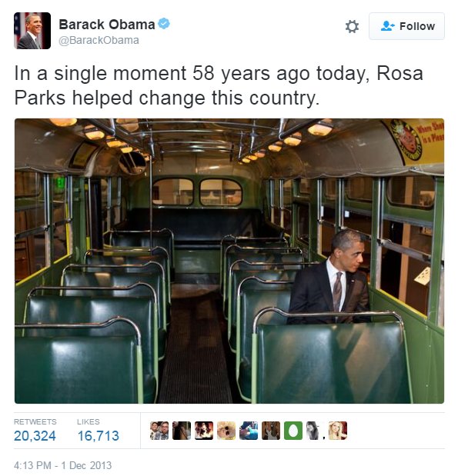Click the Follow button

click(x=406, y=26)
